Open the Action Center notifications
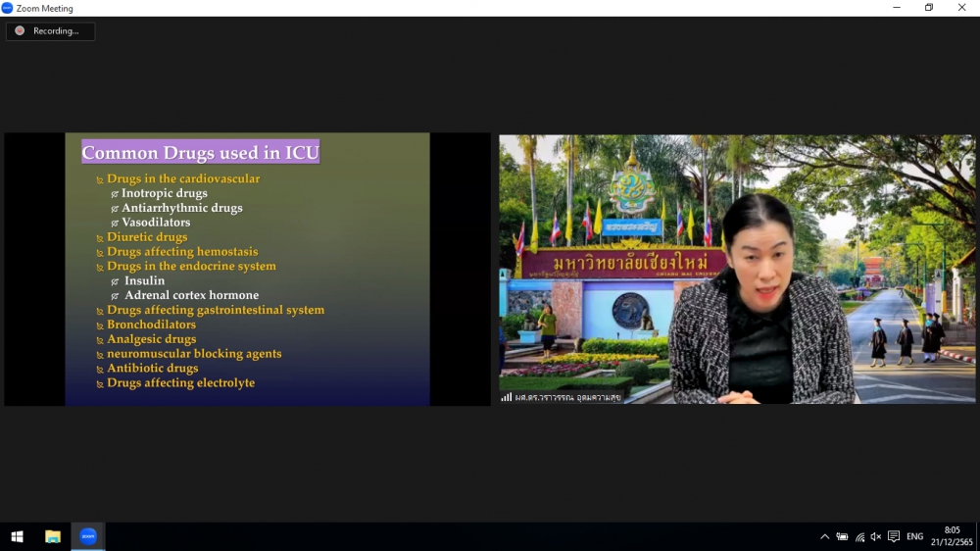This screenshot has height=551, width=980. point(894,536)
